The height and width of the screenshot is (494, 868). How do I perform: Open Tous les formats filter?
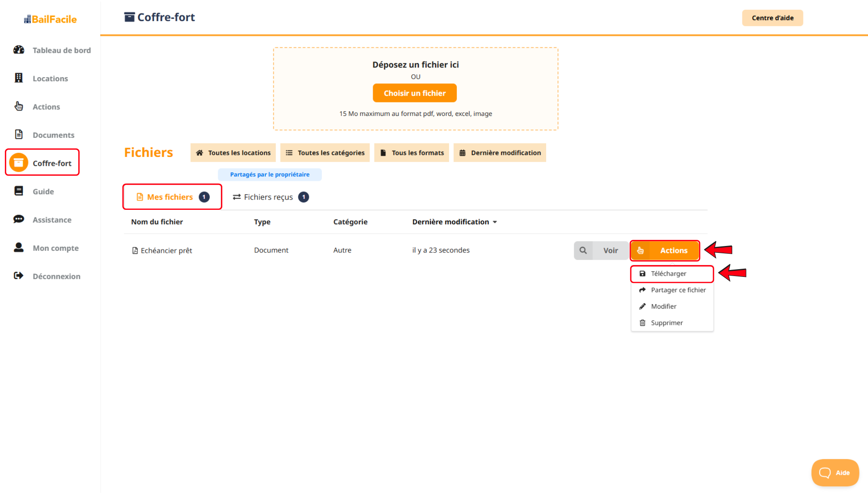pos(411,153)
